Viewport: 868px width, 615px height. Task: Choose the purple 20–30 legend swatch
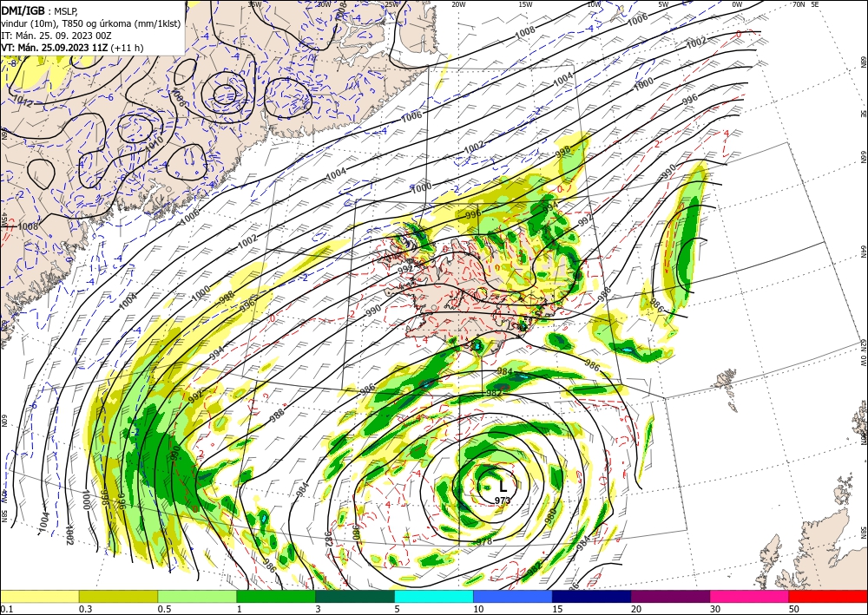coord(670,596)
